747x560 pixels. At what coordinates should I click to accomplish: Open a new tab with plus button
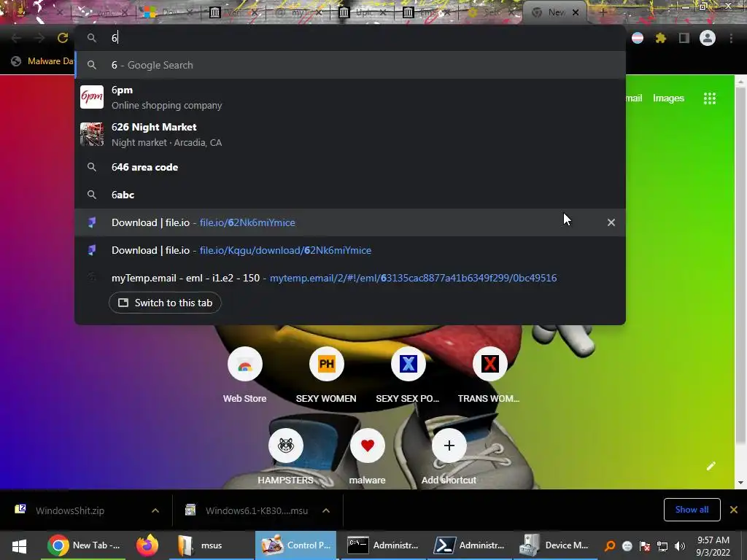[603, 12]
